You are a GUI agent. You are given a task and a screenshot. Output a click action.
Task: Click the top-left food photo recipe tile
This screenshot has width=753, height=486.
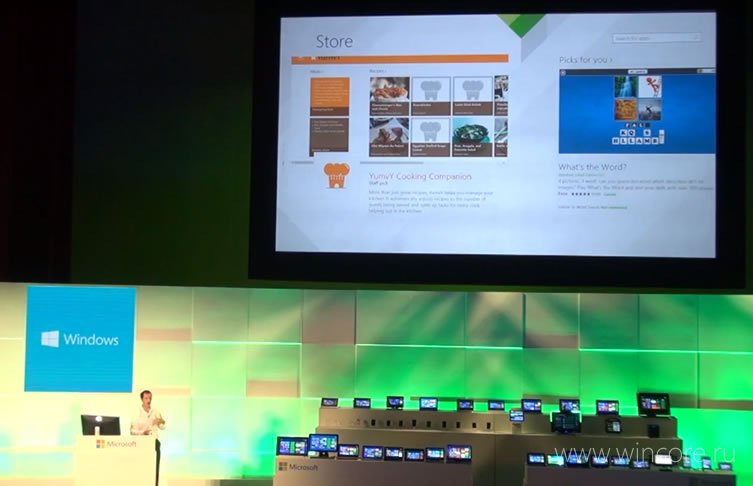point(389,96)
